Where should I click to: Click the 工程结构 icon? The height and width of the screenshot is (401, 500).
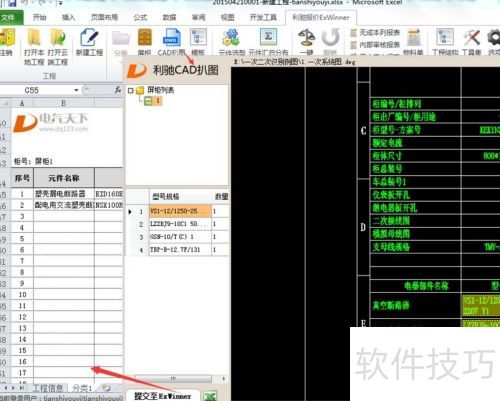coord(445,37)
